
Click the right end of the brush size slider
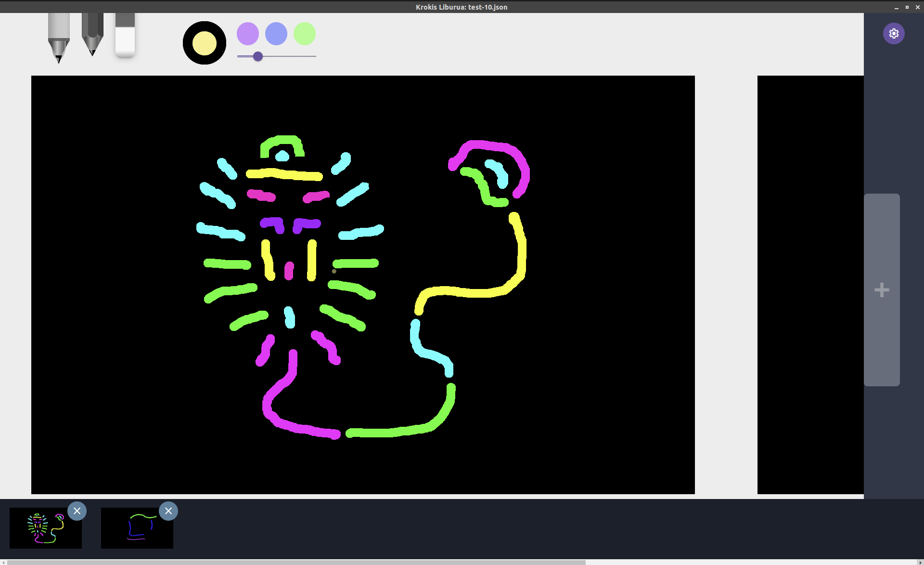(315, 56)
